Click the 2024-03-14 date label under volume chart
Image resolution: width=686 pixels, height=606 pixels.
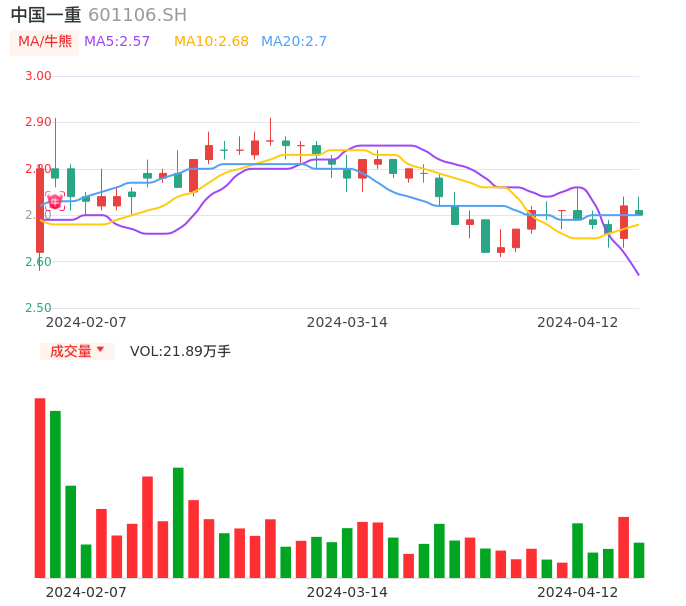347,592
